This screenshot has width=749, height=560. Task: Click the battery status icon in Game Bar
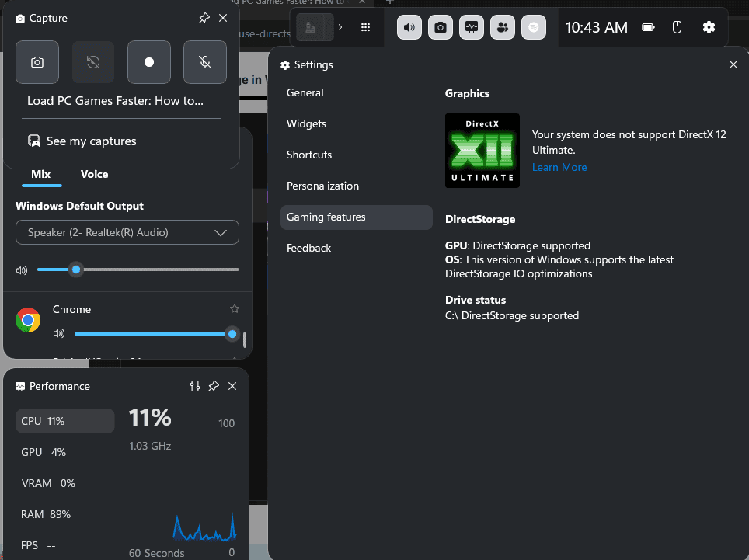(648, 27)
